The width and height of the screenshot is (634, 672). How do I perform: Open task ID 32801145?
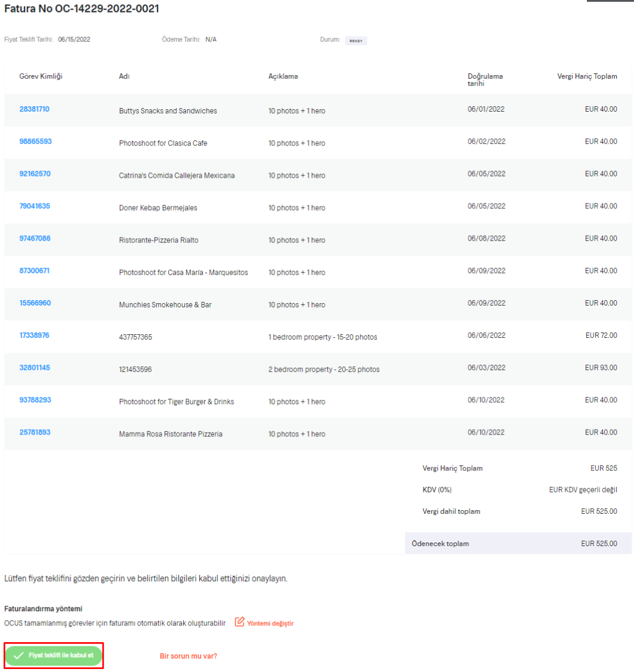[x=35, y=368]
